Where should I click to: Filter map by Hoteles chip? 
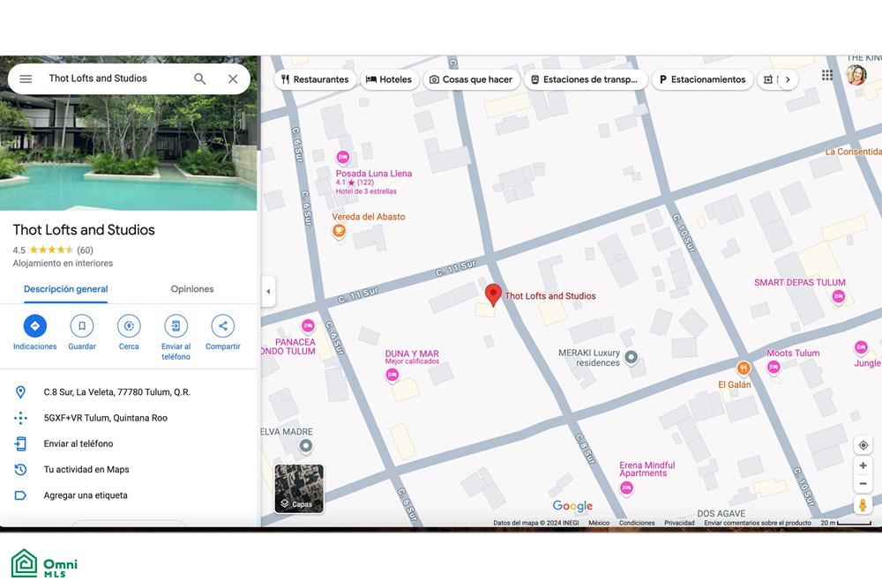pos(389,79)
